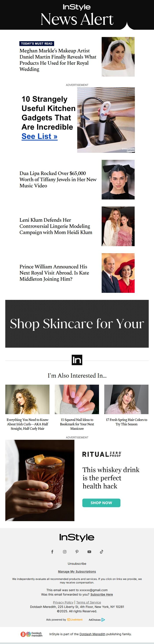This screenshot has width=154, height=644.
Task: Open Manage My Subscriptions
Action: click(77, 572)
